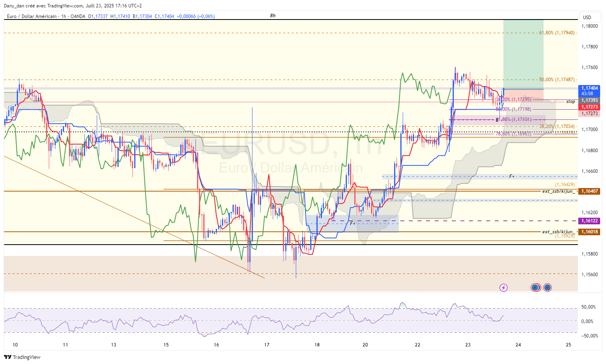
Task: Click the 50,00% oscillator axis label
Action: (x=588, y=307)
